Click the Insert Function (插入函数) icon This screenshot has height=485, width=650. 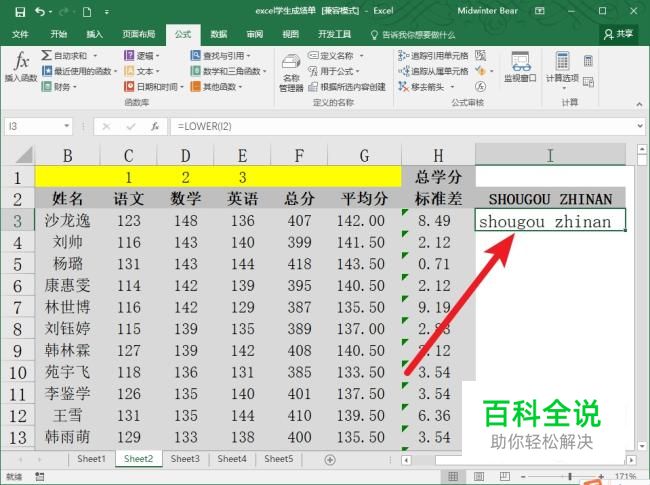tap(20, 66)
